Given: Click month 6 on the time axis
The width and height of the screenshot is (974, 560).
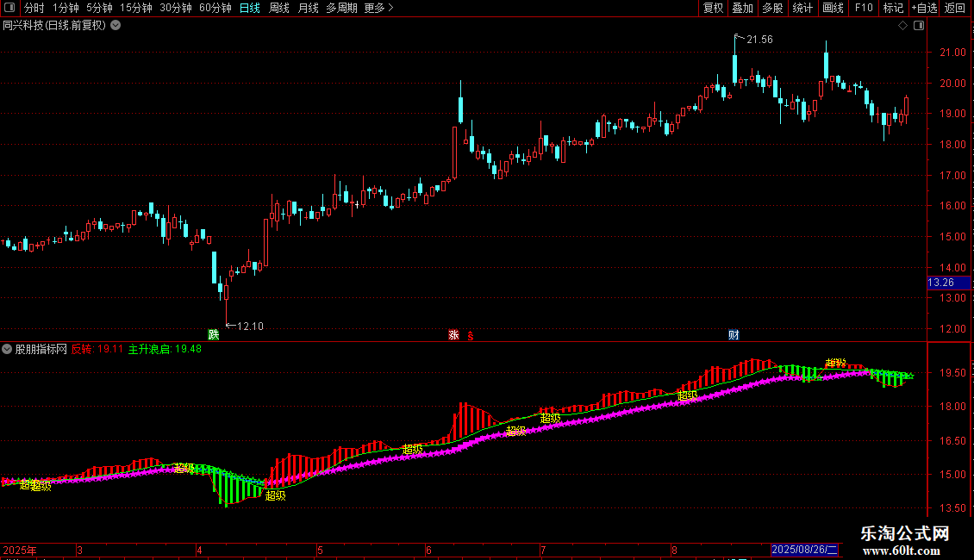Looking at the screenshot, I should 428,550.
